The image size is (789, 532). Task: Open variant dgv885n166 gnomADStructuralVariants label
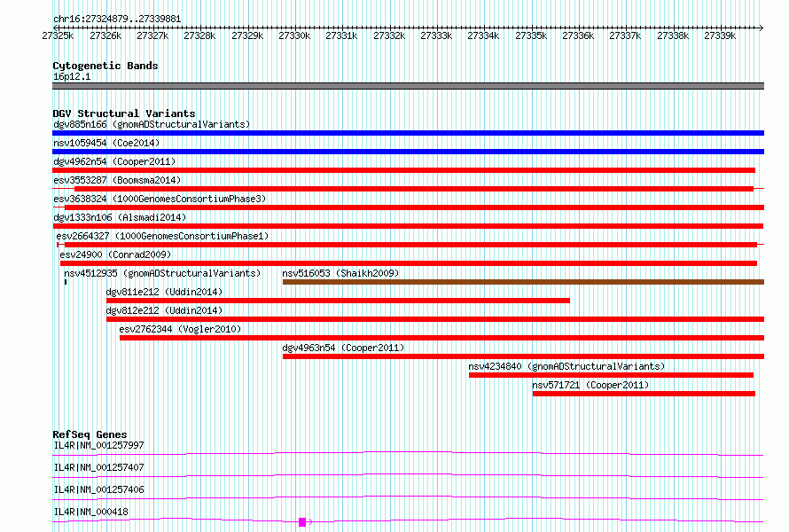pos(152,124)
